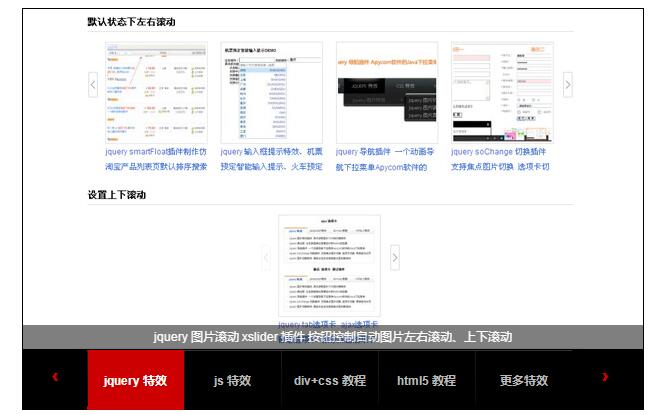This screenshot has width=649, height=415.
Task: Click the right arrow of horizontal slider
Action: (568, 85)
